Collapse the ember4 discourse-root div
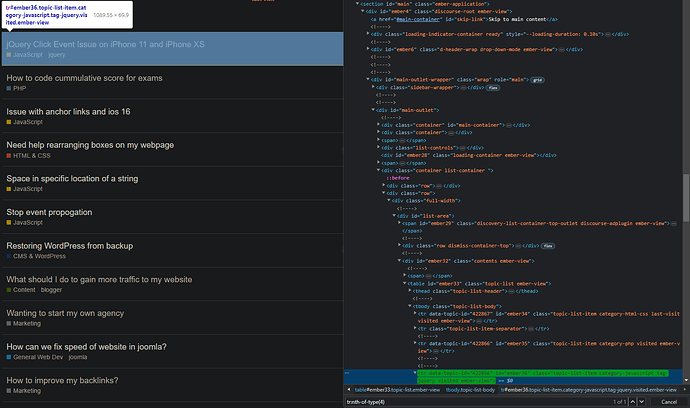Screen dimensions: 690x408 tap(363, 11)
